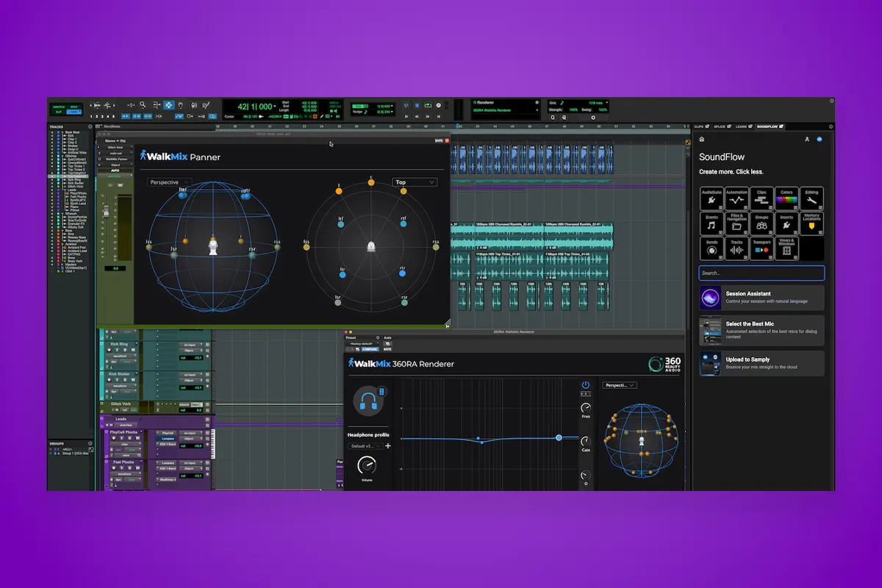Open the Perspective dropdown in WalkMix Panner
The height and width of the screenshot is (588, 882).
[169, 182]
